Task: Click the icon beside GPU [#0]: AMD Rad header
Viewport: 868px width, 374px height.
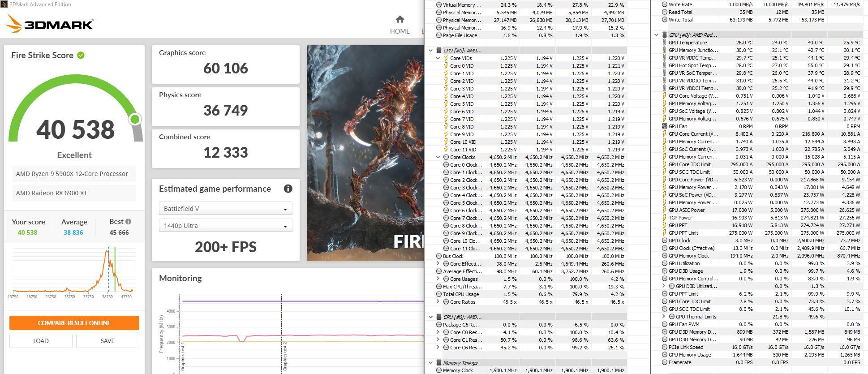Action: (665, 35)
